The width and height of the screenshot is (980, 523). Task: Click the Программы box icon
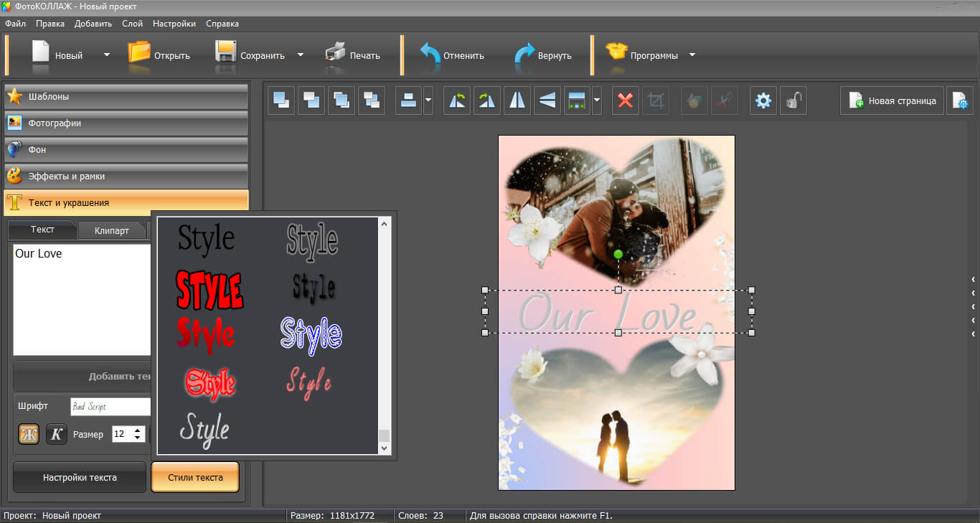pyautogui.click(x=616, y=53)
